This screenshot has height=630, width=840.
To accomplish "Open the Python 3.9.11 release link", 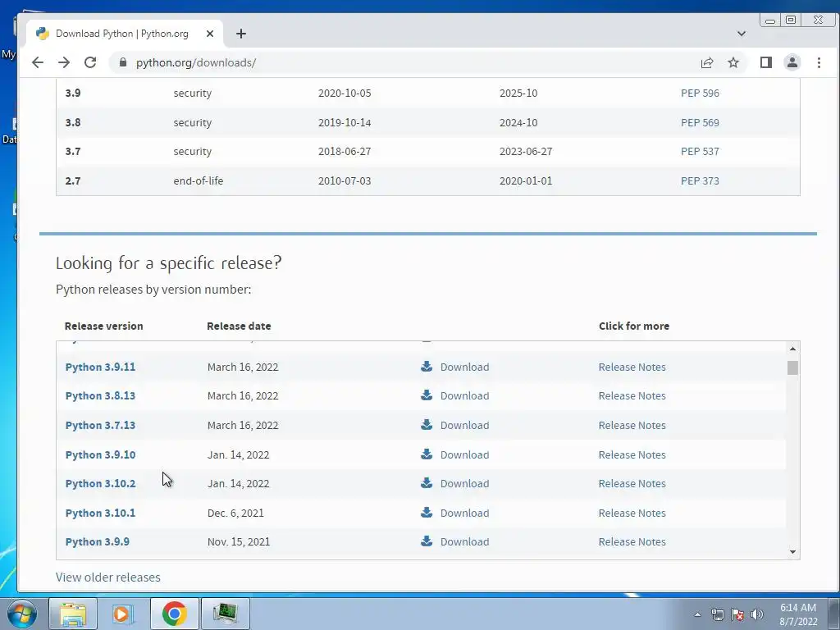I will tap(100, 367).
